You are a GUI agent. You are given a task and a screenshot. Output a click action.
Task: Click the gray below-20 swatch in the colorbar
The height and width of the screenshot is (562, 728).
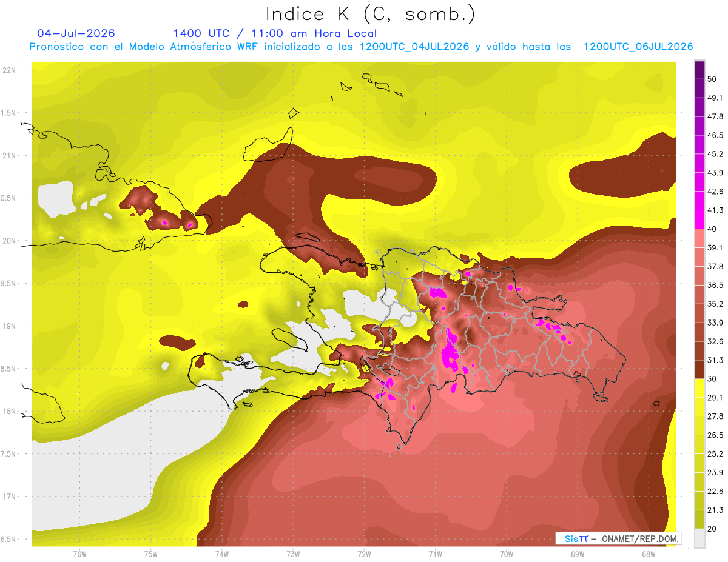tap(699, 538)
